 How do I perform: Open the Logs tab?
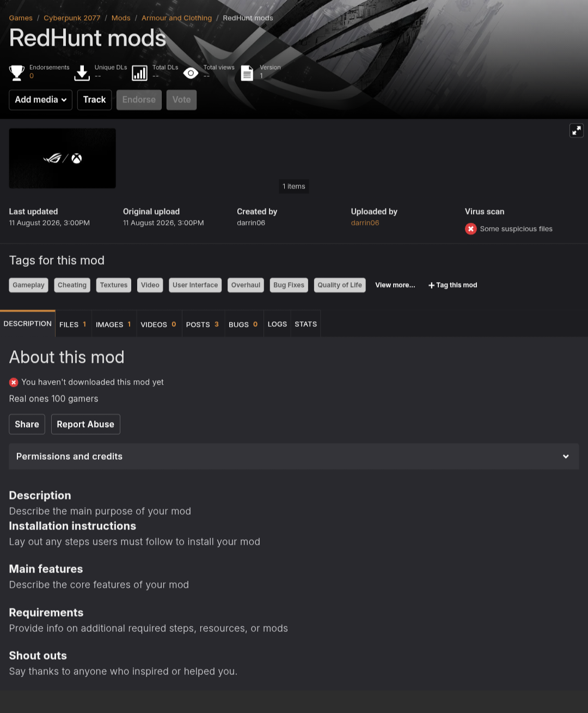277,324
